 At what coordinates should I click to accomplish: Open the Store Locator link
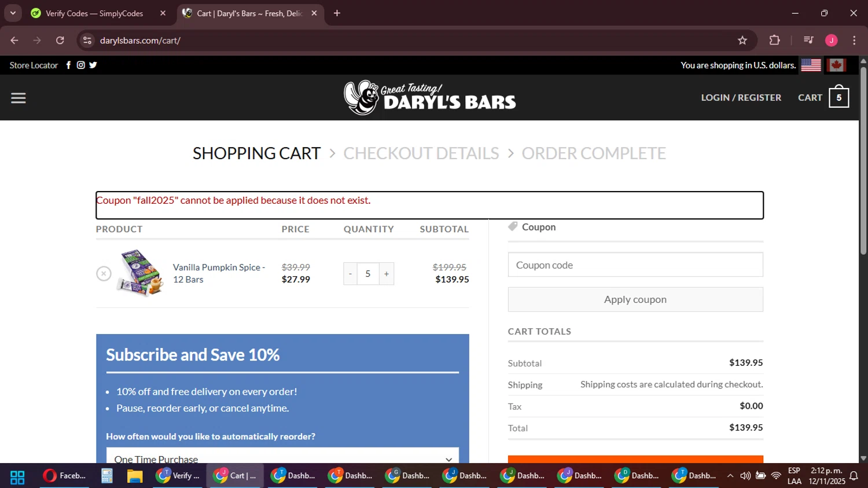pos(34,65)
